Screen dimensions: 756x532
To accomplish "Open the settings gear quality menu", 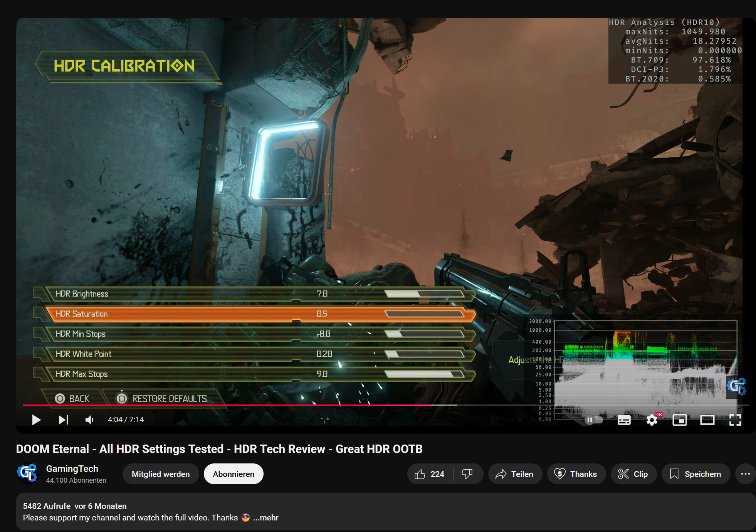I will [652, 420].
